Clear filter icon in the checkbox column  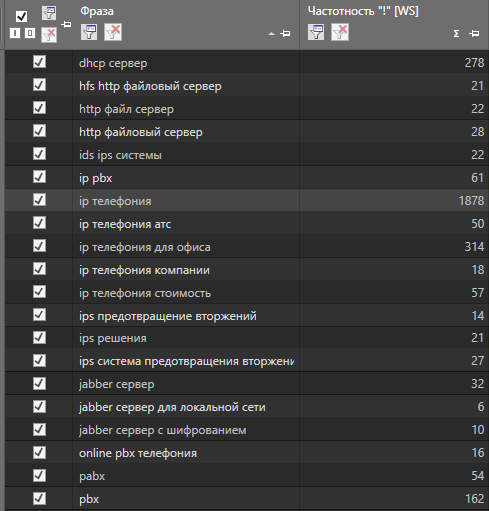(x=49, y=35)
